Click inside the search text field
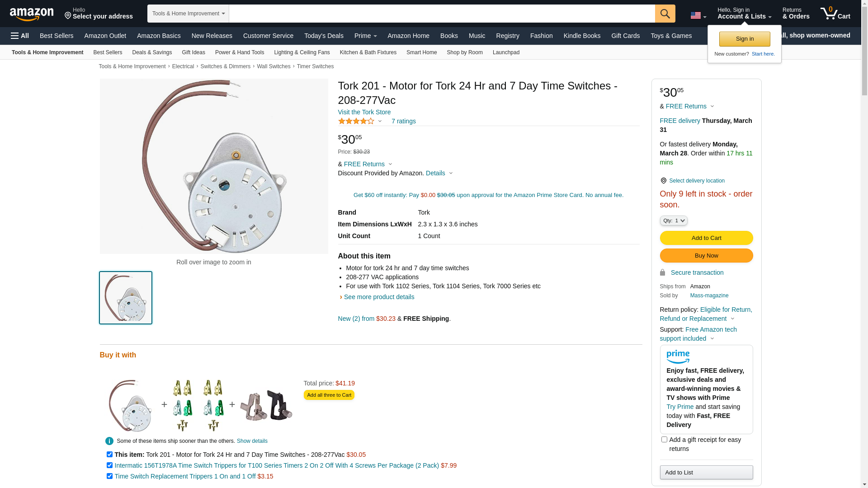This screenshot has height=488, width=868. (x=442, y=14)
